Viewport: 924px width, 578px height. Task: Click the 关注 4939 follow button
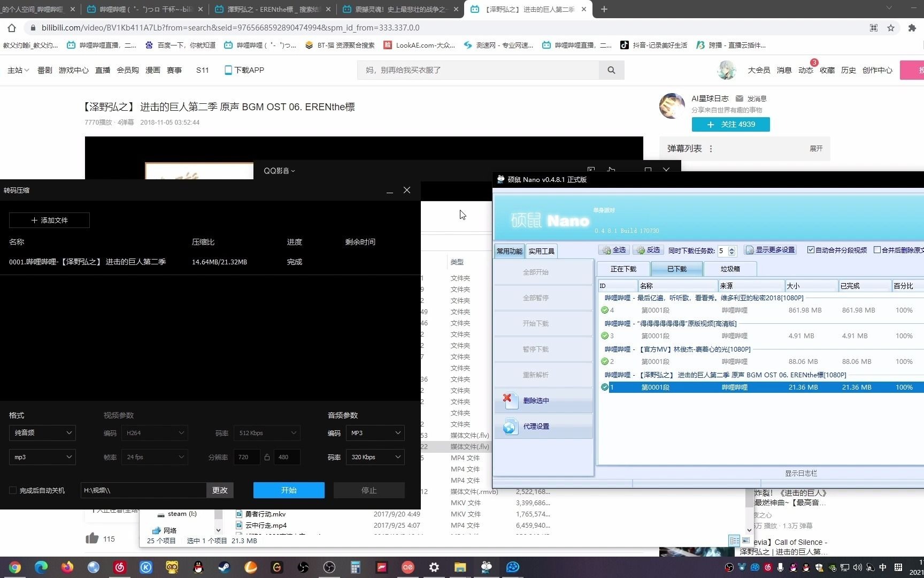(x=730, y=124)
